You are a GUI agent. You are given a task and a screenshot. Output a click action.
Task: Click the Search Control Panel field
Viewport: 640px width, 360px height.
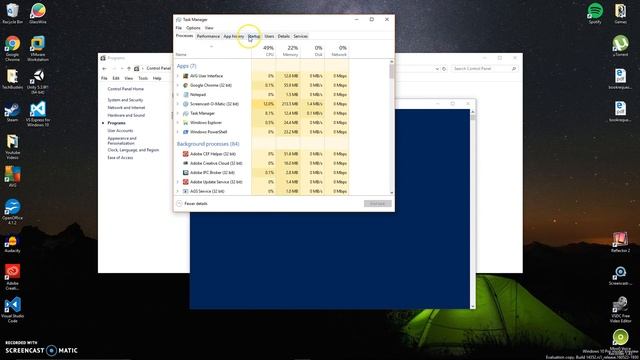pos(484,69)
